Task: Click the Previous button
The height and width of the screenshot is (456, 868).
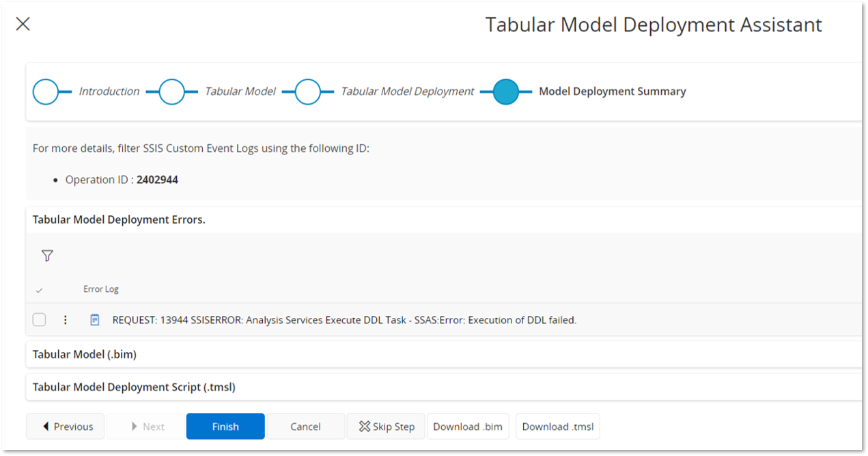Action: click(x=66, y=426)
